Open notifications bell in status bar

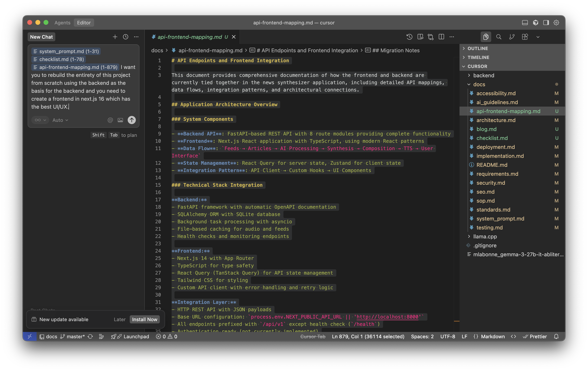556,337
